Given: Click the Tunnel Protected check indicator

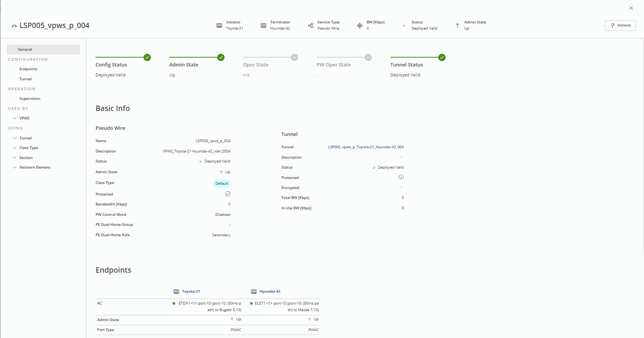Looking at the screenshot, I should coord(401,177).
